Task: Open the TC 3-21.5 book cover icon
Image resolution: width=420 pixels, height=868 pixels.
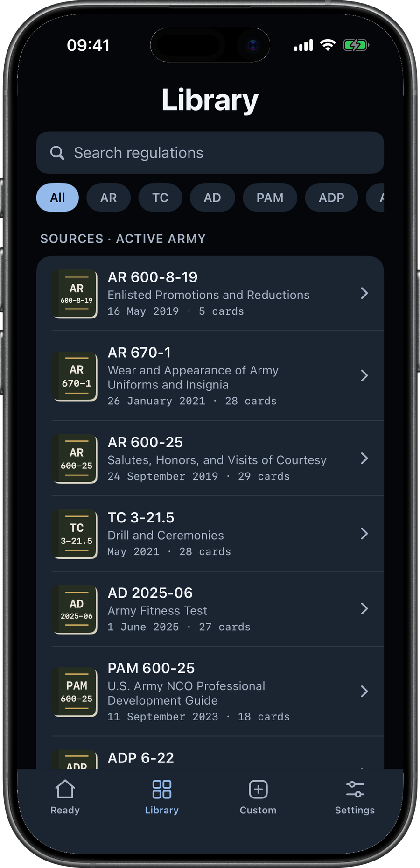Action: click(75, 534)
